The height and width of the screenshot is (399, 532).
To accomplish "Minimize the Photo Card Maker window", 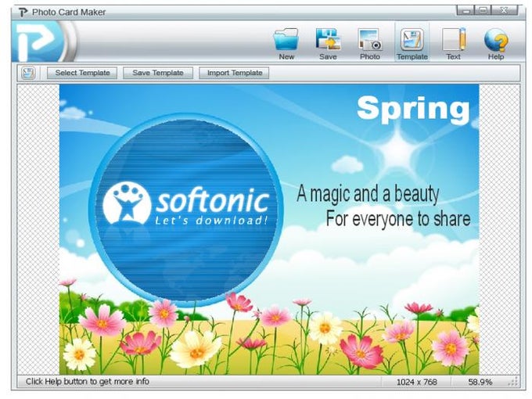I will [x=466, y=11].
